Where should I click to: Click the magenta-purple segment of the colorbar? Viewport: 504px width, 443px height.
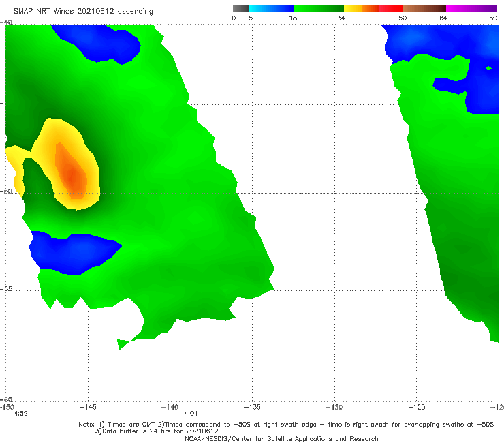(471, 8)
